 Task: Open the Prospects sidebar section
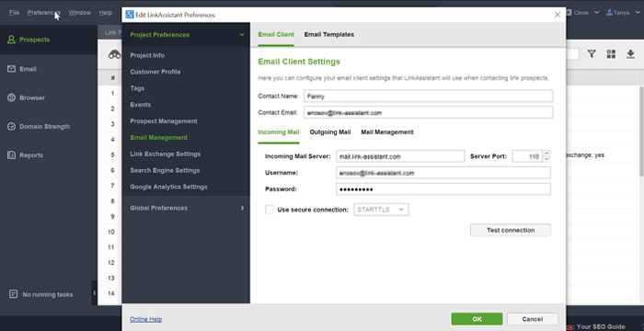click(x=49, y=40)
